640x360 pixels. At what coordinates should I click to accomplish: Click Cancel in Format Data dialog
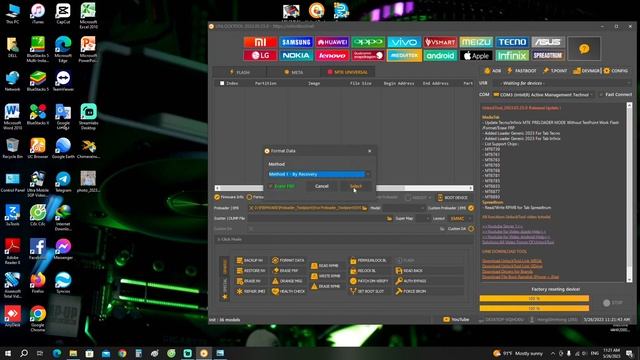click(322, 186)
